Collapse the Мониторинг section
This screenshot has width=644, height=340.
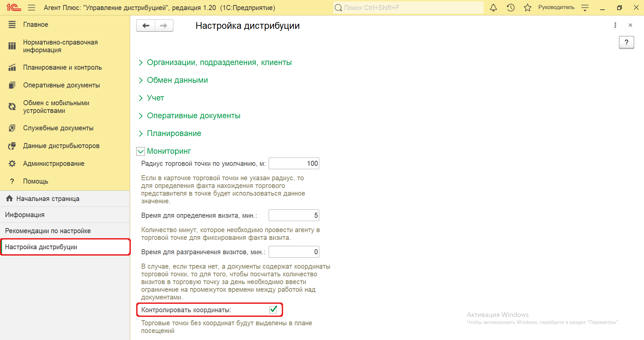click(x=141, y=151)
